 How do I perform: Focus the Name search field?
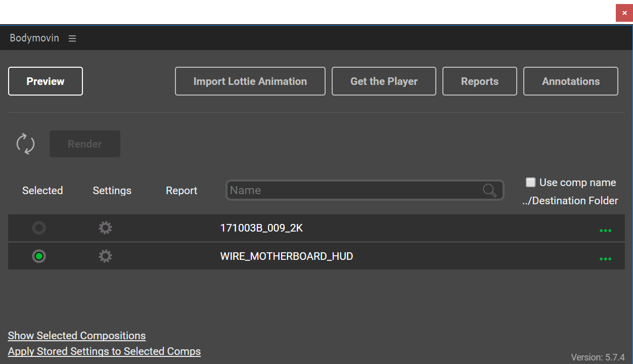[365, 190]
